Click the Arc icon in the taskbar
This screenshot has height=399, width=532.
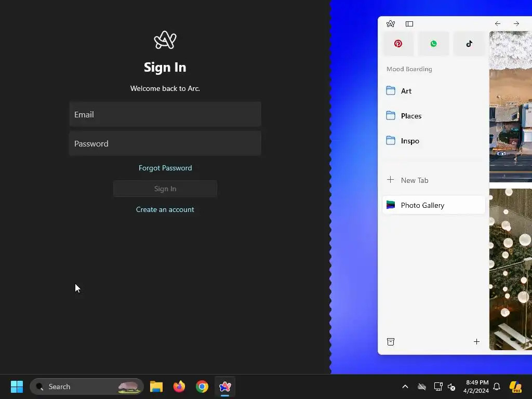tap(225, 387)
